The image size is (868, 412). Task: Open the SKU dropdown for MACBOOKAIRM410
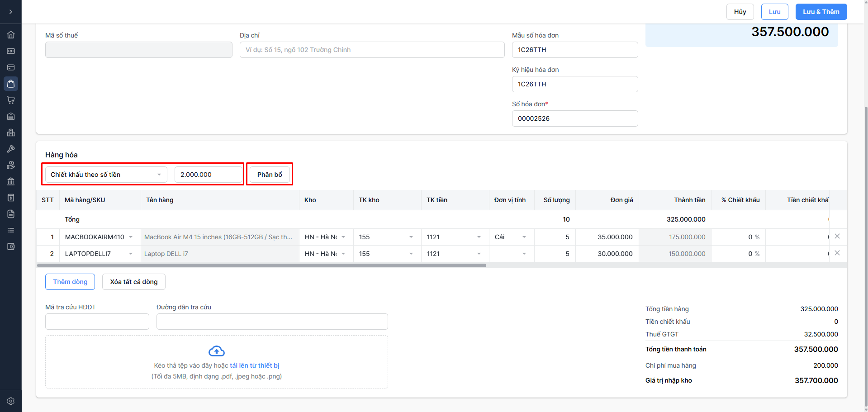click(x=131, y=237)
